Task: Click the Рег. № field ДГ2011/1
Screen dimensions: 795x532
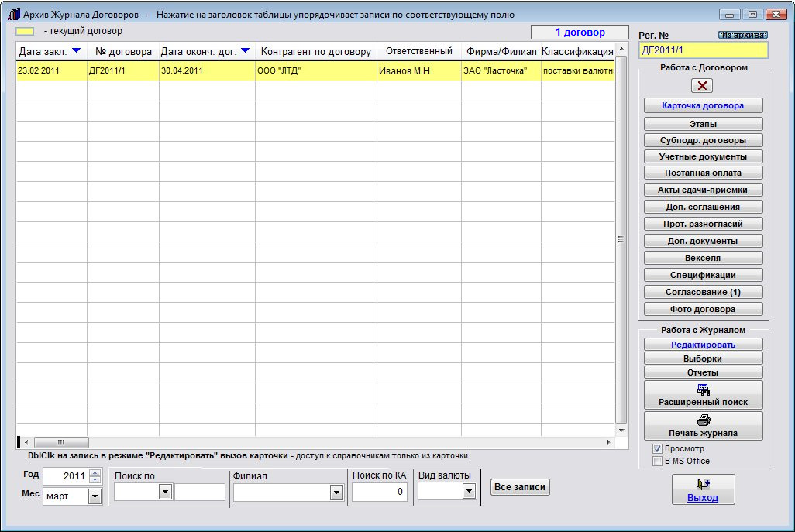Action: point(704,50)
